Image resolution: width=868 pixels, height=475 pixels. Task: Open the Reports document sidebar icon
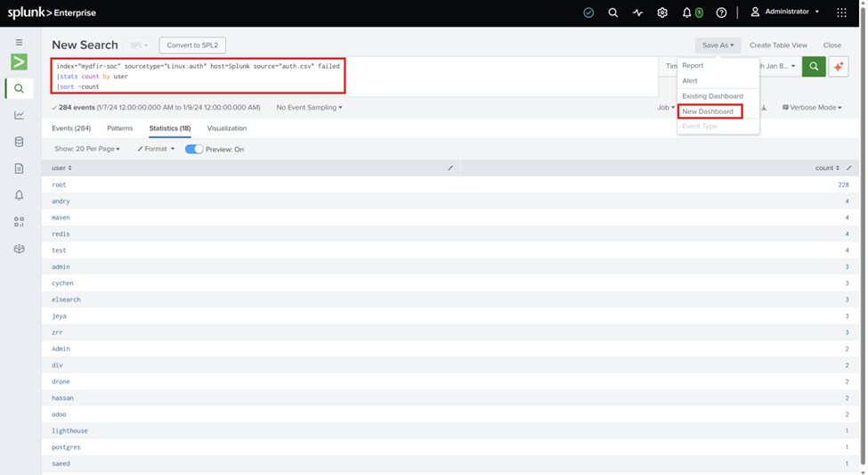click(19, 168)
